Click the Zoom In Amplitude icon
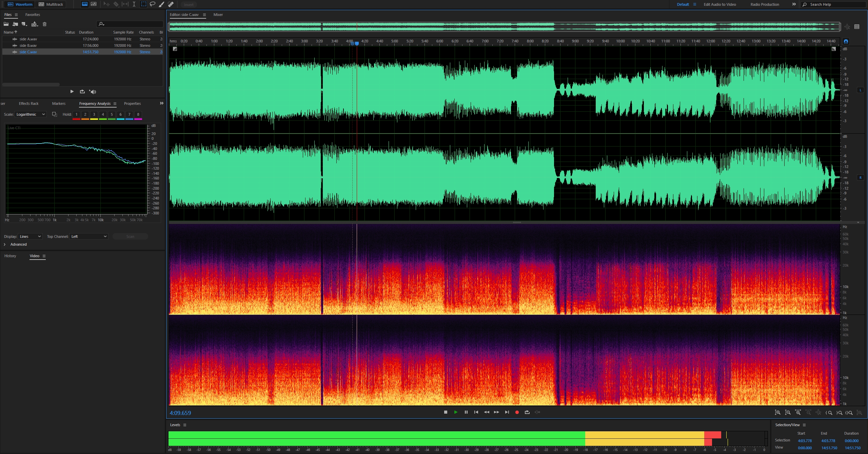This screenshot has width=868, height=454. tap(777, 413)
